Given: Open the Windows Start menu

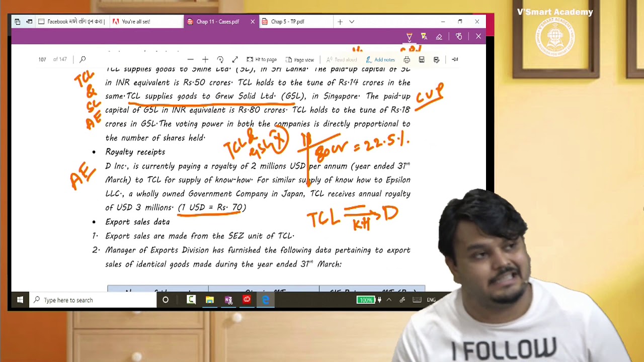Looking at the screenshot, I should point(20,300).
